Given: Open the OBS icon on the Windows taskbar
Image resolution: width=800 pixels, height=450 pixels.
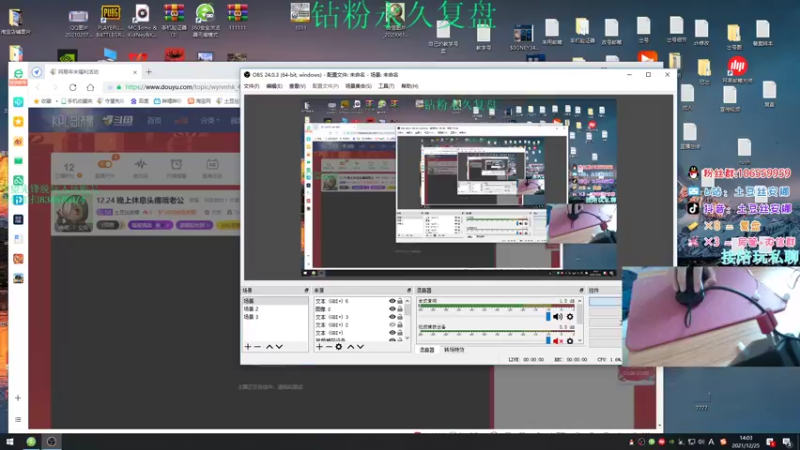Looking at the screenshot, I should click(x=52, y=442).
